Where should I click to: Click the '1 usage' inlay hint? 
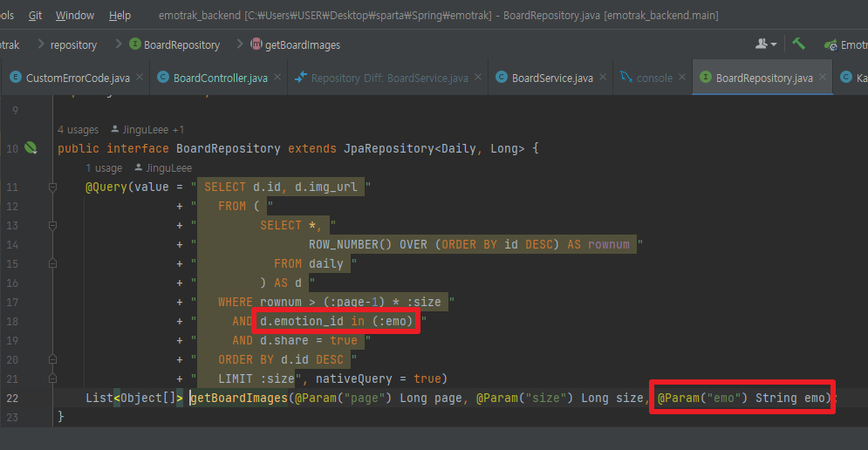[104, 167]
